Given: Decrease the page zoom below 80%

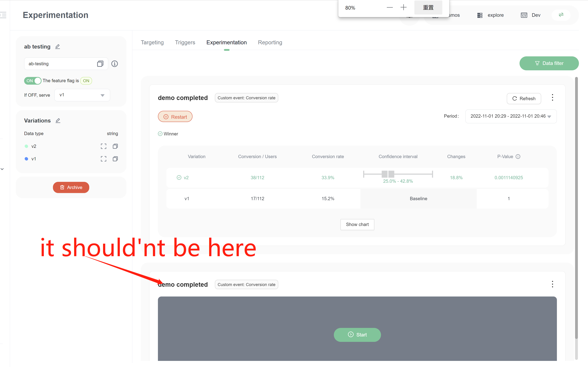Looking at the screenshot, I should [x=390, y=7].
